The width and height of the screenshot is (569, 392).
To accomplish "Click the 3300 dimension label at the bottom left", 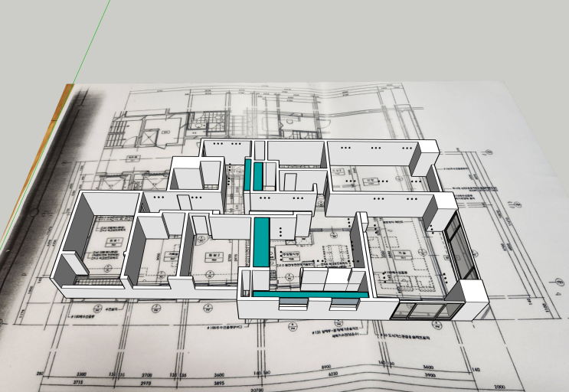I will (x=81, y=374).
